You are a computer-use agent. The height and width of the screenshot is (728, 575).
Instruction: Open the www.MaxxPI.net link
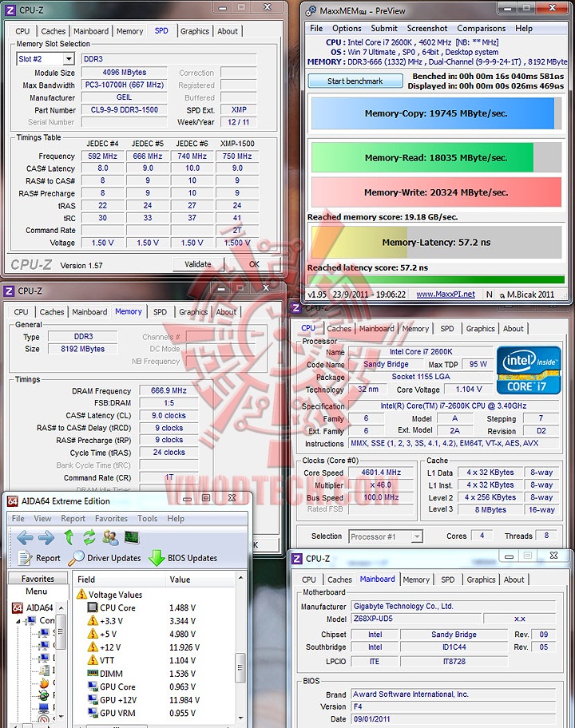[x=446, y=295]
